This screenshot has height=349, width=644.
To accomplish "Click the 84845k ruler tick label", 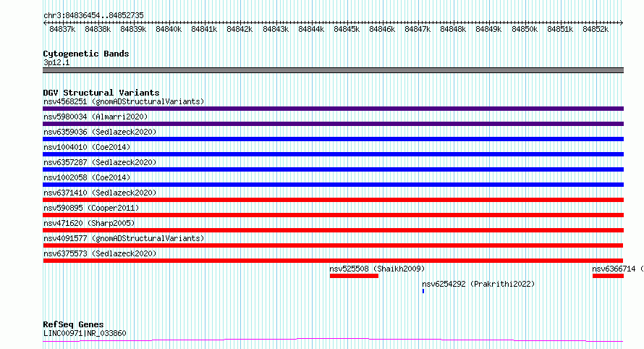I will click(347, 29).
